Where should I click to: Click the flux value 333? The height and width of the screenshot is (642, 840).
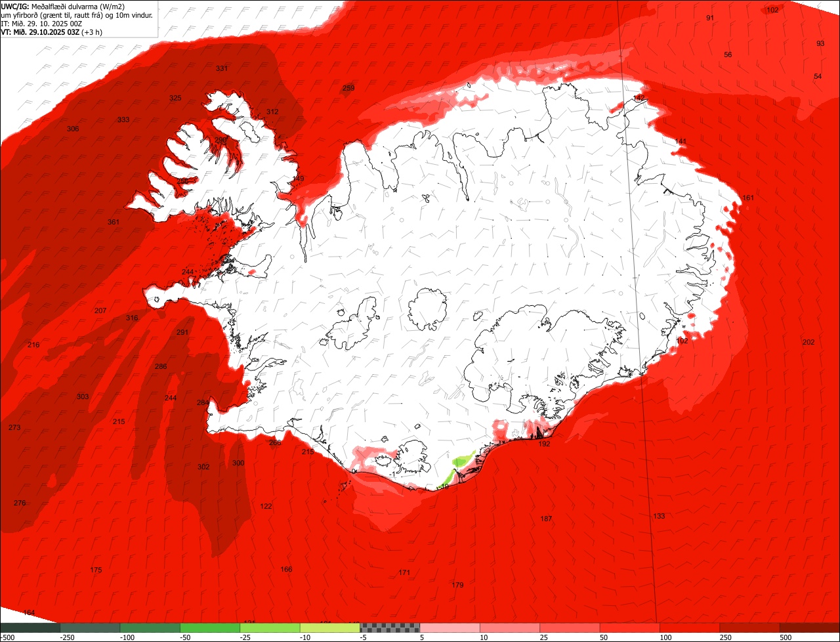(x=123, y=119)
